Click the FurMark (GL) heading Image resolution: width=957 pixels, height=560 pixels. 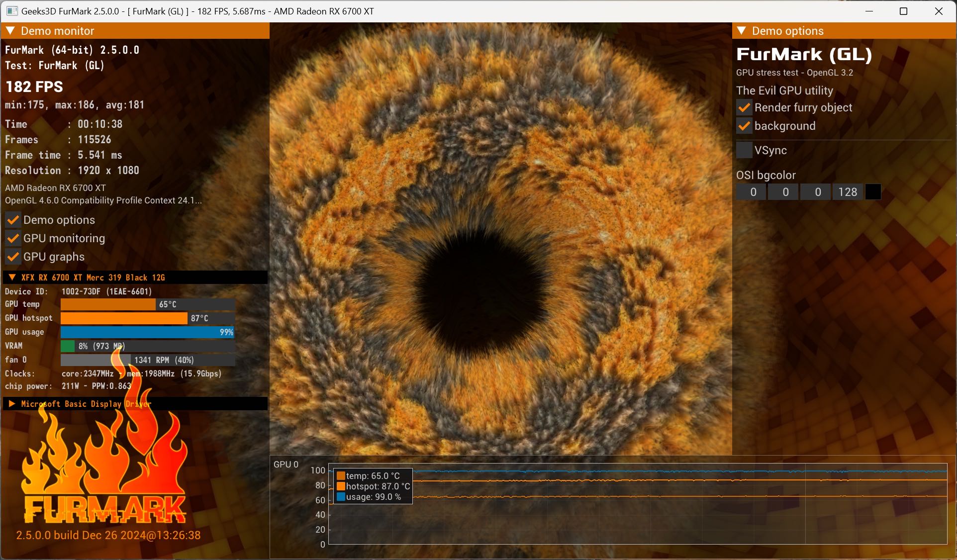[804, 54]
